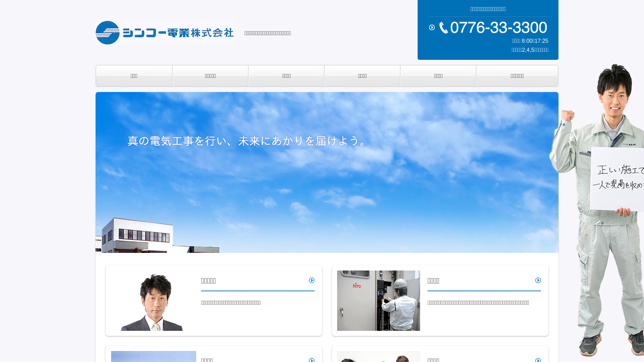
Task: Open the fourth navigation bar tab
Action: point(362,76)
